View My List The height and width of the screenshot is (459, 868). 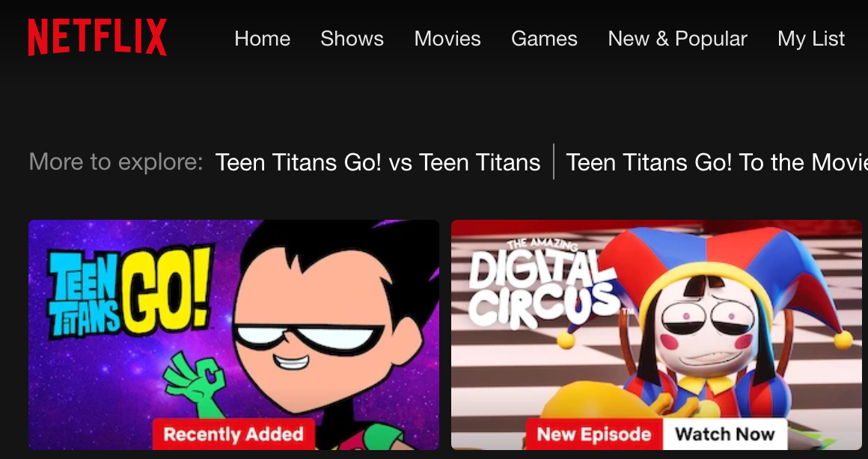click(811, 39)
